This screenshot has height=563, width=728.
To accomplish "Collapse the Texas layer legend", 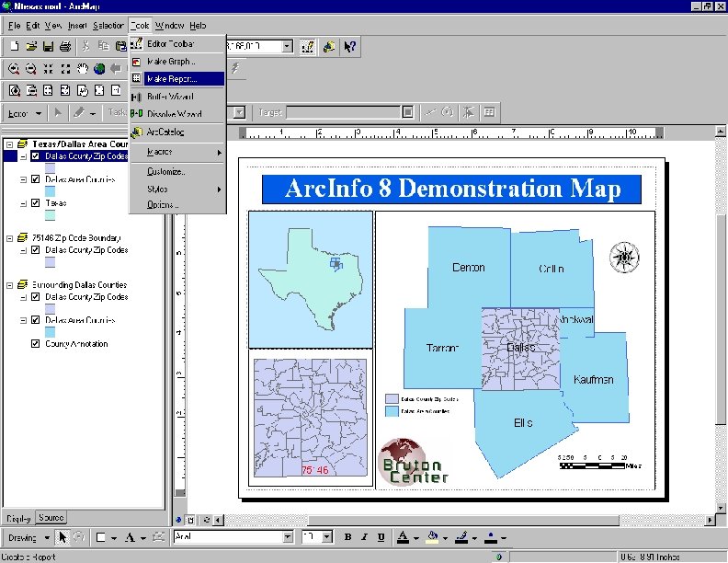I will point(23,203).
